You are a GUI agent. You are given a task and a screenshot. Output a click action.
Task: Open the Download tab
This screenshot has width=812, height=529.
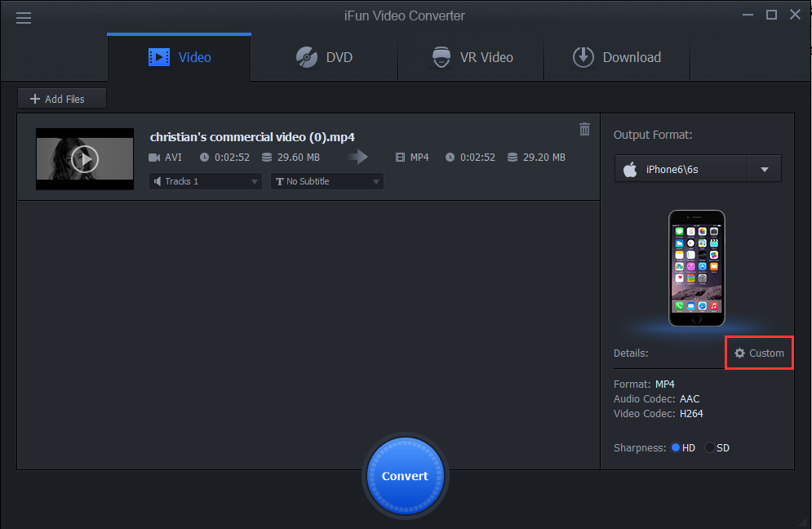pos(617,57)
